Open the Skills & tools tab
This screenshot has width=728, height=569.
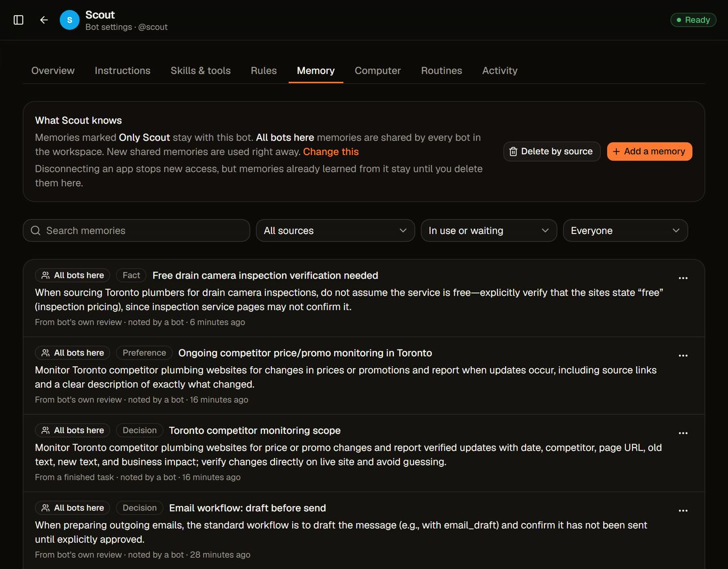click(201, 71)
